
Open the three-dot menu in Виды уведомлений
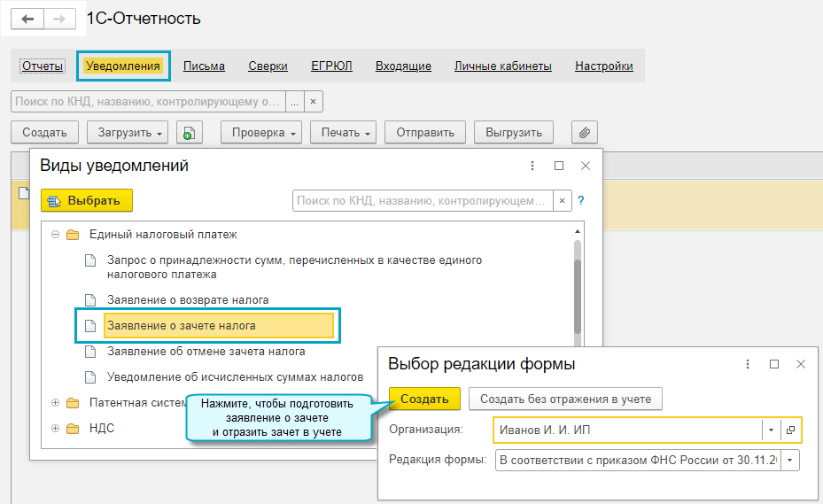[532, 166]
